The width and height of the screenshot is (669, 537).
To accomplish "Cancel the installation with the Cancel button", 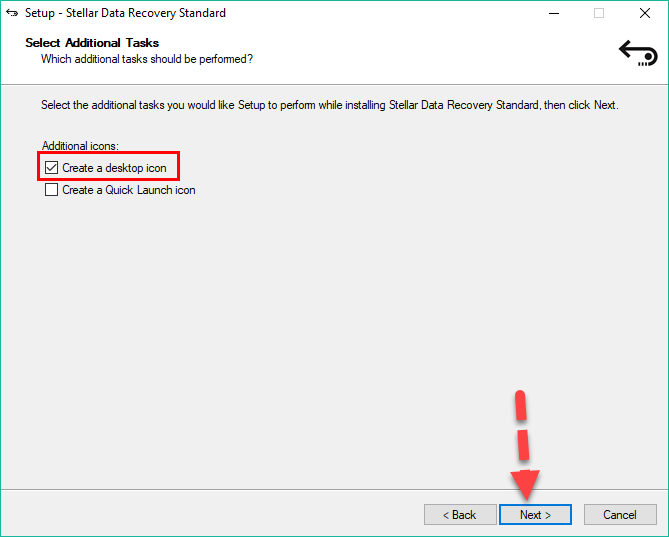I will point(619,515).
